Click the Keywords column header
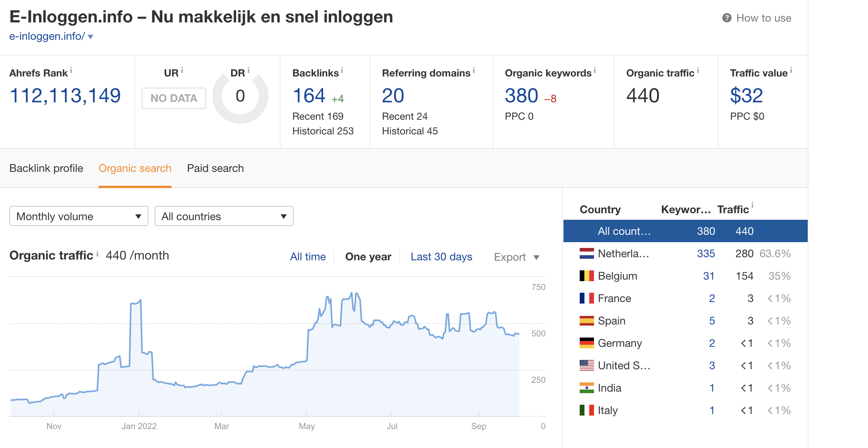868x448 pixels. [x=686, y=209]
